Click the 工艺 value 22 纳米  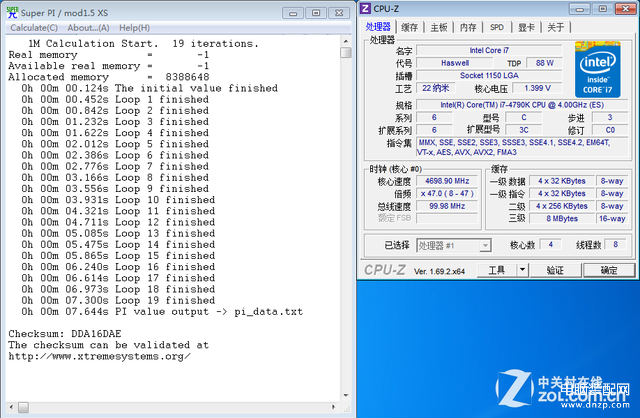click(x=435, y=88)
